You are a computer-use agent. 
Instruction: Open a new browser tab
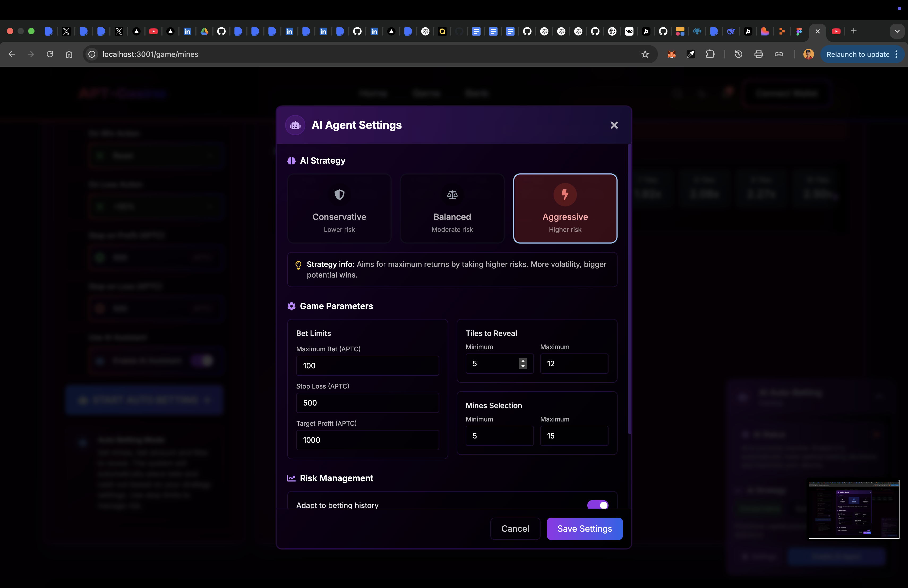tap(854, 31)
